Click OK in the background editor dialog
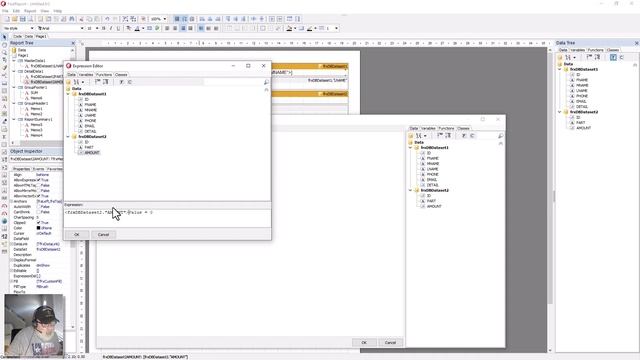Image resolution: width=640 pixels, height=360 pixels. (364, 342)
